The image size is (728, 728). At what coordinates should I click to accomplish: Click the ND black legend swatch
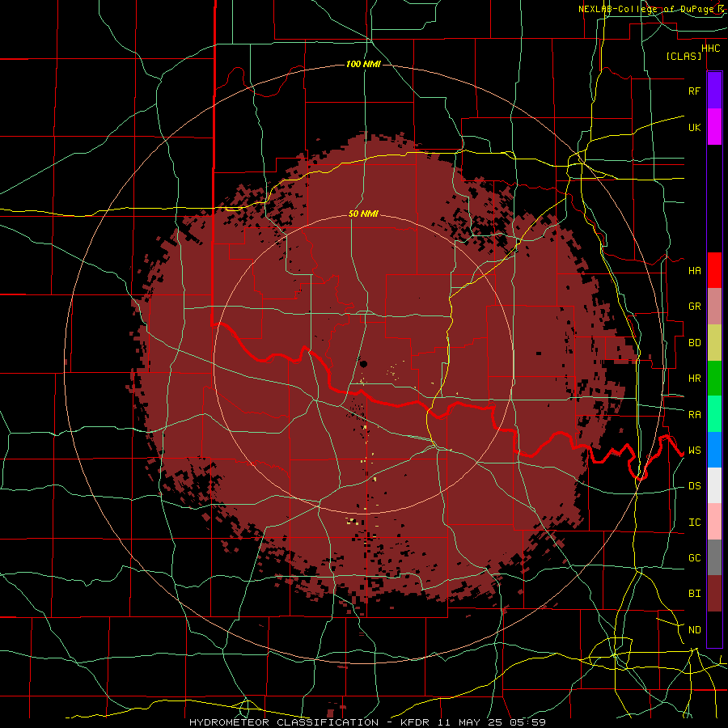(x=714, y=629)
